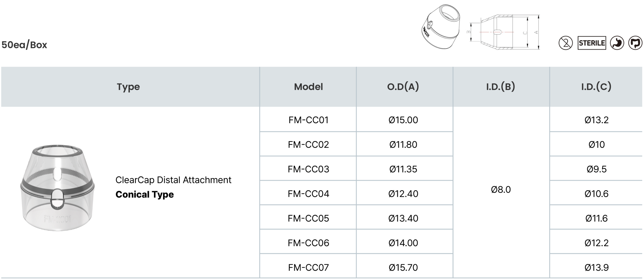
Task: Click the O.D(A) column header
Action: tap(403, 87)
